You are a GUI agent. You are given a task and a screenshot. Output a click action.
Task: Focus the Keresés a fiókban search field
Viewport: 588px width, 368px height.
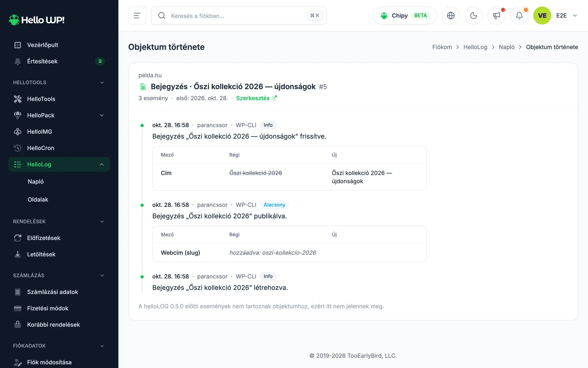(x=239, y=16)
